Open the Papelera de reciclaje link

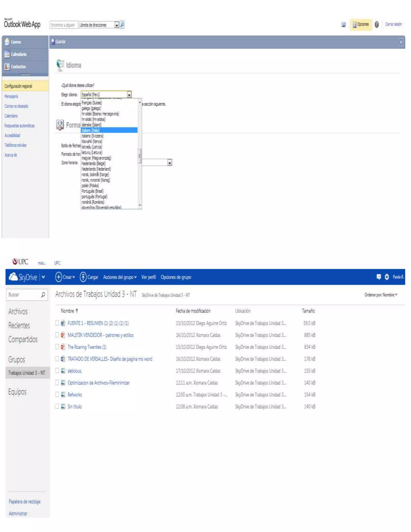coord(25,501)
